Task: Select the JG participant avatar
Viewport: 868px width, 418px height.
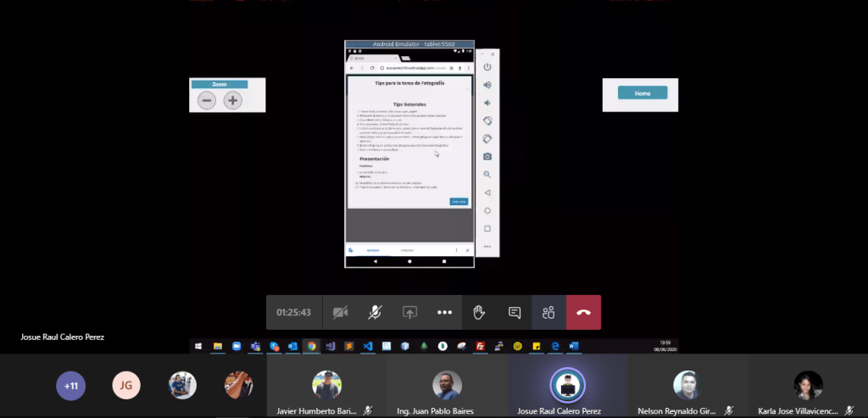Action: (126, 386)
